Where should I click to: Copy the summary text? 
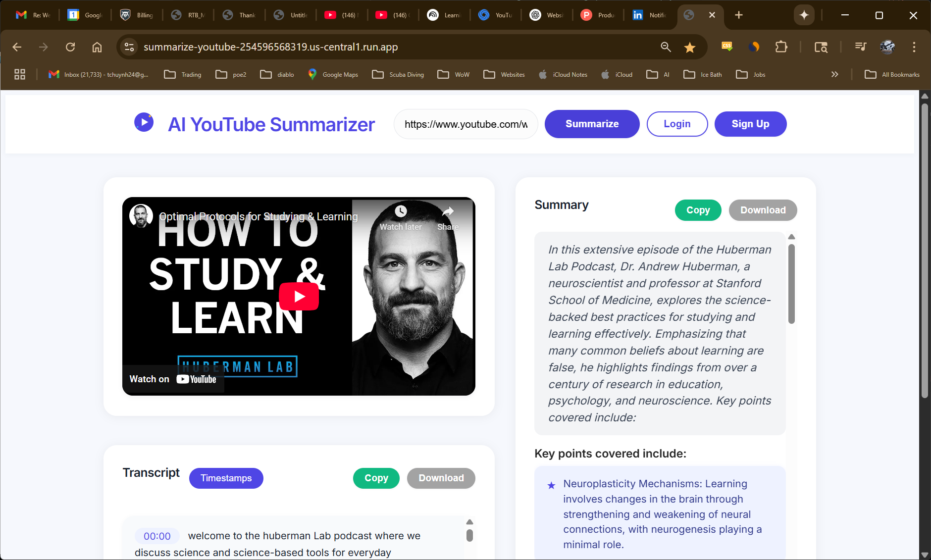point(698,210)
